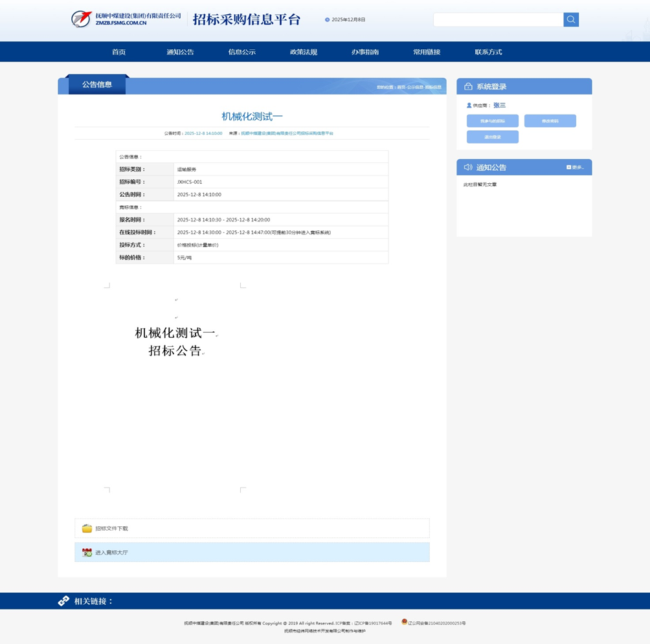Open 政策法规 in the navigation bar
This screenshot has width=650, height=644.
coord(304,52)
